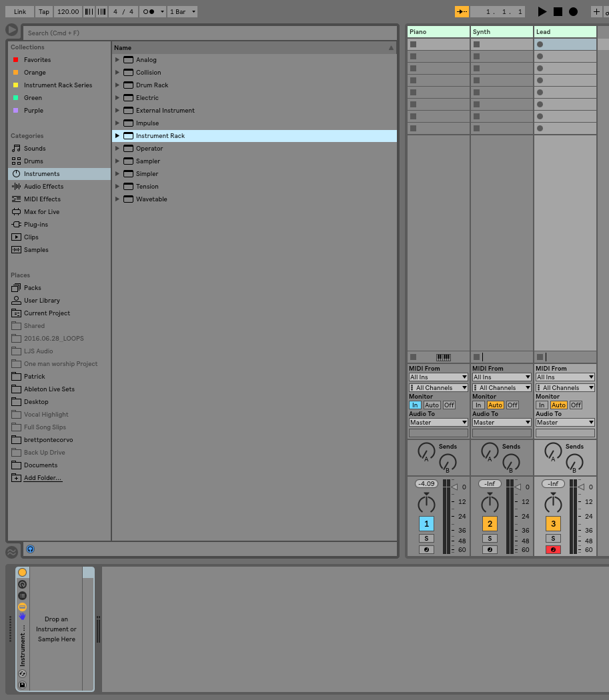The image size is (609, 700).
Task: Toggle the Follow playback arrow button
Action: (x=462, y=11)
